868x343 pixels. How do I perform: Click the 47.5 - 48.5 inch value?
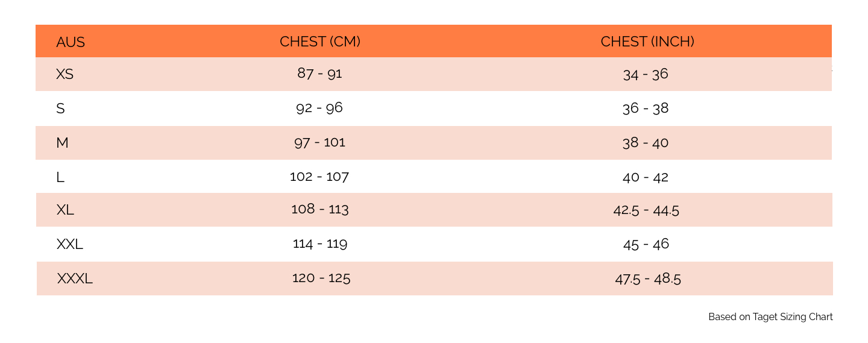click(x=648, y=278)
